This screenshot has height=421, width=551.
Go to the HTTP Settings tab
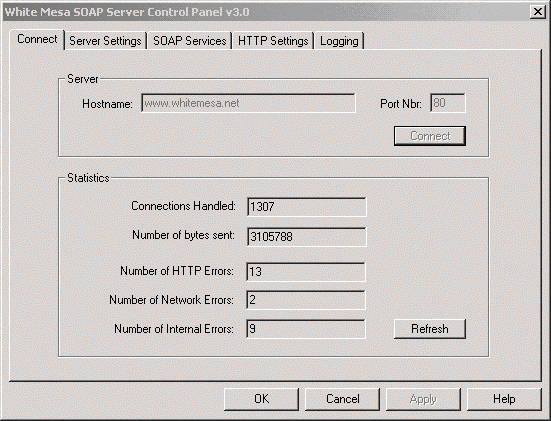[273, 41]
